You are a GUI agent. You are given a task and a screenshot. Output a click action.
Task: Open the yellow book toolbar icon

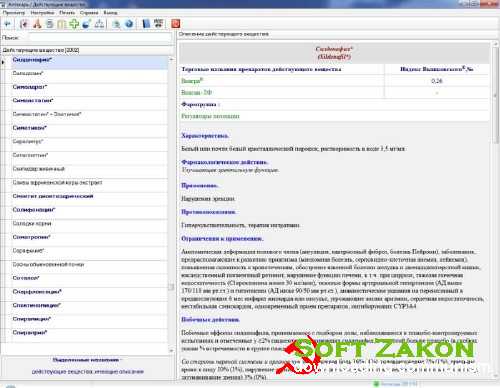(x=62, y=24)
